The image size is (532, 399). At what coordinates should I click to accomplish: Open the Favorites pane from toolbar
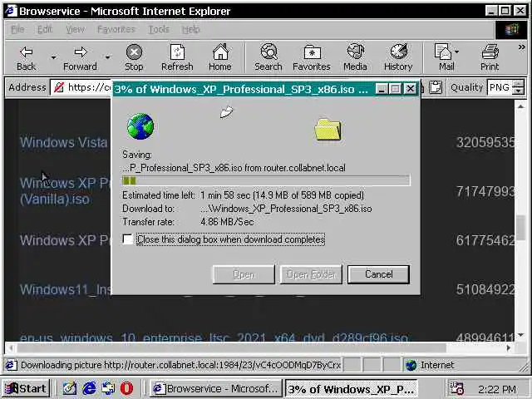(x=312, y=57)
